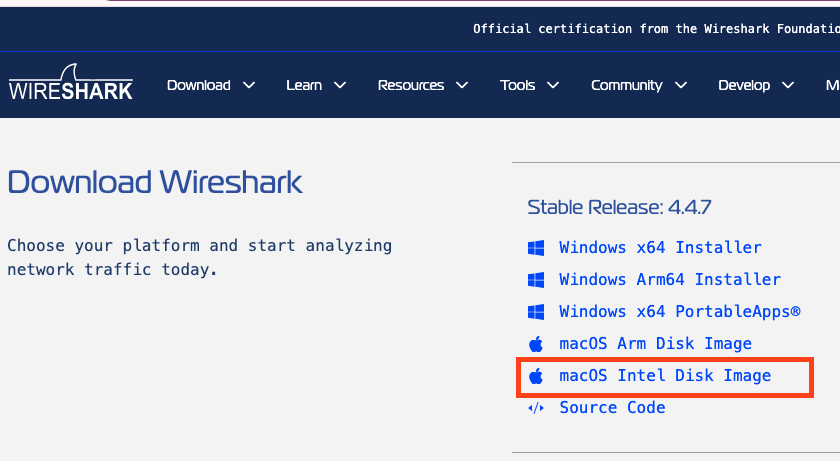Expand the Tools menu chevron
Screen dimensions: 840x461
(x=553, y=85)
